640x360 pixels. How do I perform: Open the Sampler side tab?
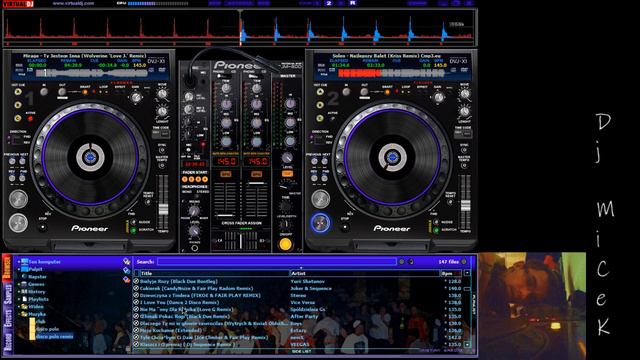coord(7,294)
